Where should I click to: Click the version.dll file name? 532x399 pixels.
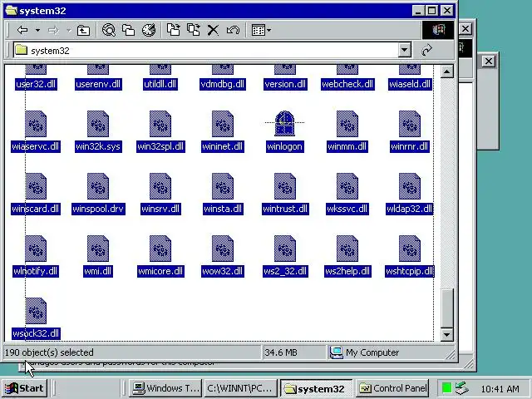point(285,84)
